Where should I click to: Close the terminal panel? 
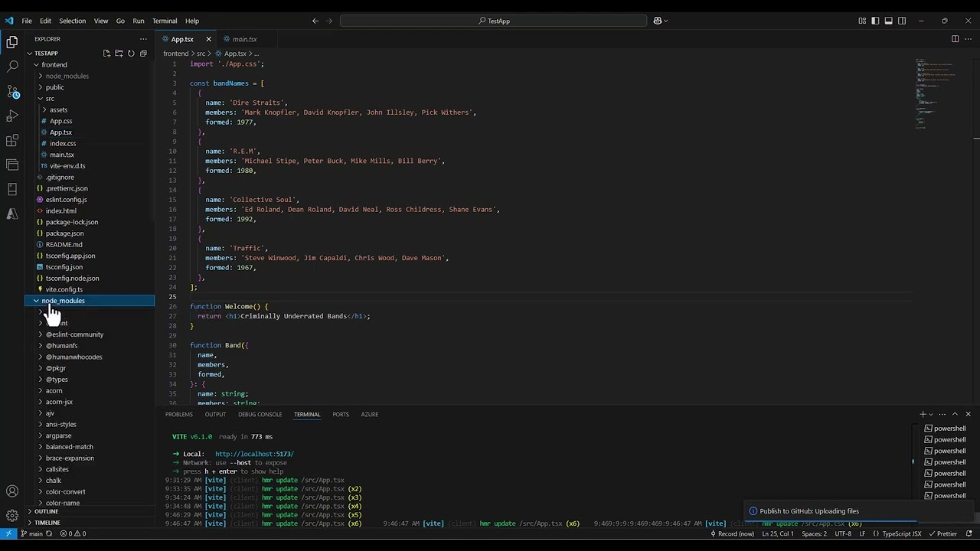(968, 414)
